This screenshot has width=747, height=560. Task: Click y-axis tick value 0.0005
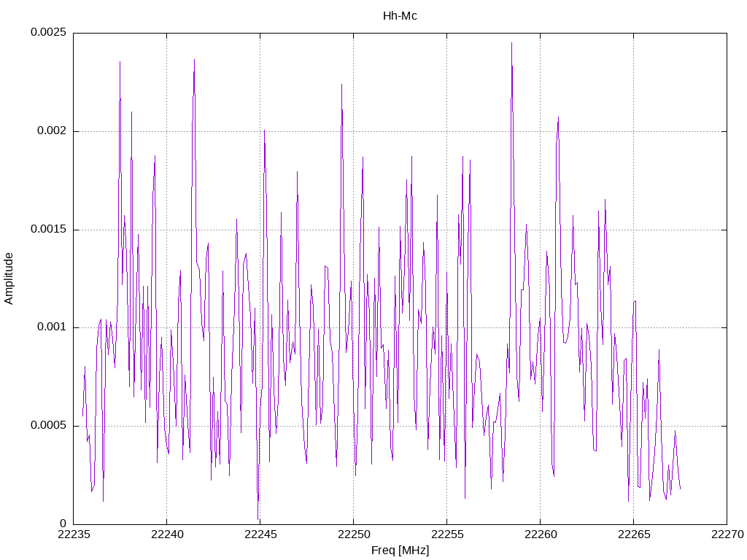click(48, 425)
